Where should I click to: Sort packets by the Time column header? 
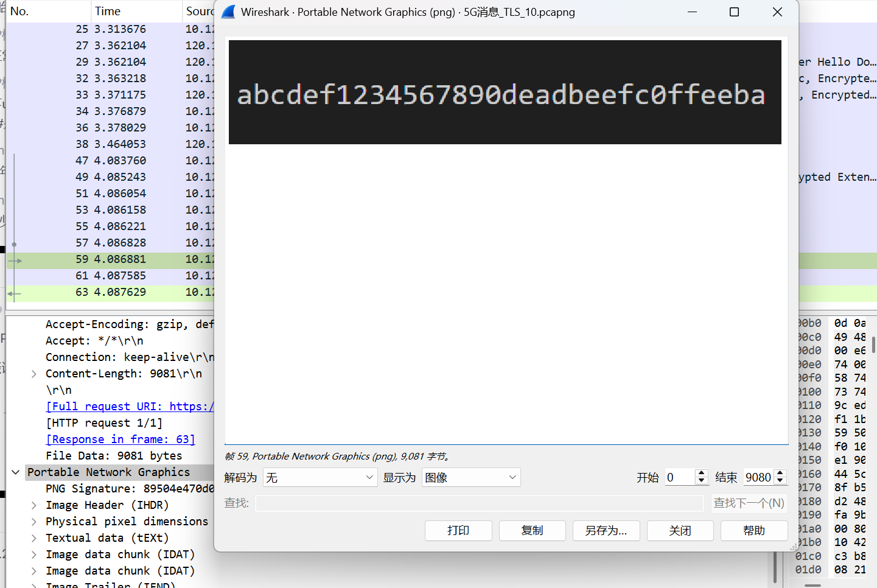tap(136, 11)
